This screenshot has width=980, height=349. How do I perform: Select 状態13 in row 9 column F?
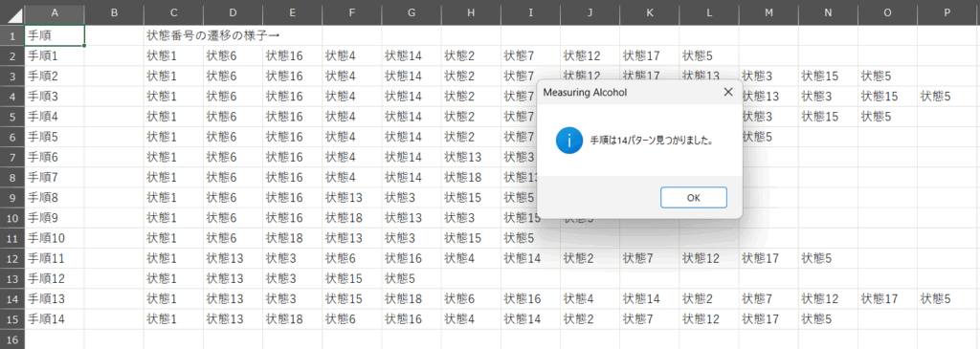352,197
